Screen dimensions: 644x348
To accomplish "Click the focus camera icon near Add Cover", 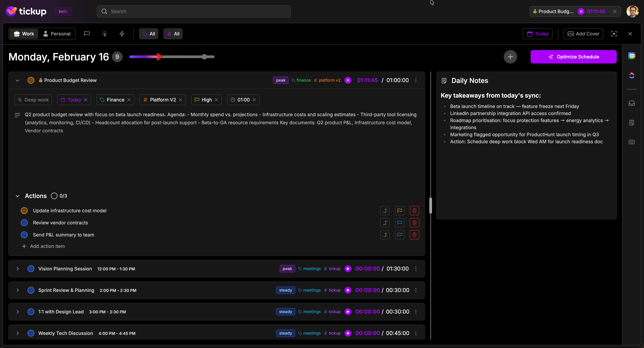I will click(614, 34).
